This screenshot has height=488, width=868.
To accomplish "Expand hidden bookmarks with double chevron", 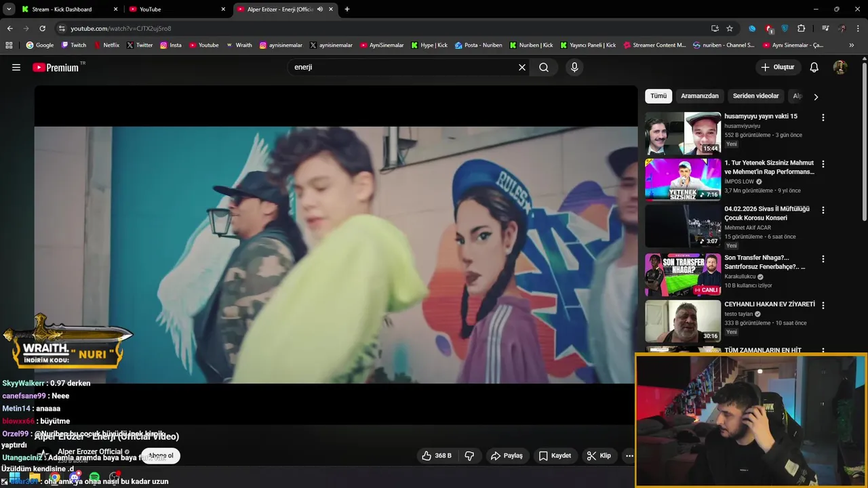I will click(x=852, y=45).
